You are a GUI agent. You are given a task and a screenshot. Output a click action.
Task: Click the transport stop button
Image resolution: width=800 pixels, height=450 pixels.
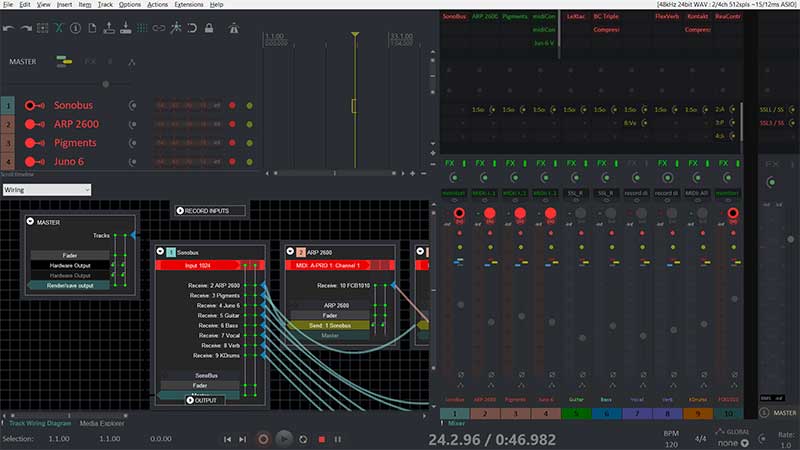pyautogui.click(x=322, y=439)
